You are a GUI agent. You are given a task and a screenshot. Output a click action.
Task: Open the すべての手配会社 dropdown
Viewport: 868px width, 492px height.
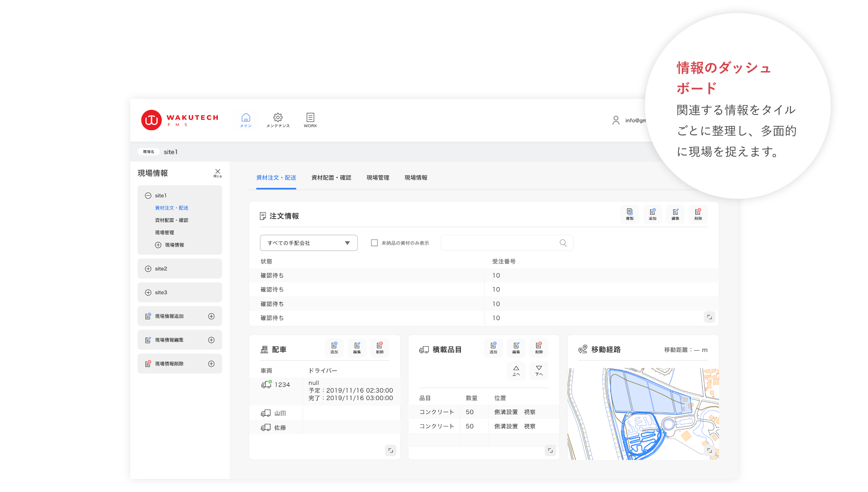click(x=309, y=243)
